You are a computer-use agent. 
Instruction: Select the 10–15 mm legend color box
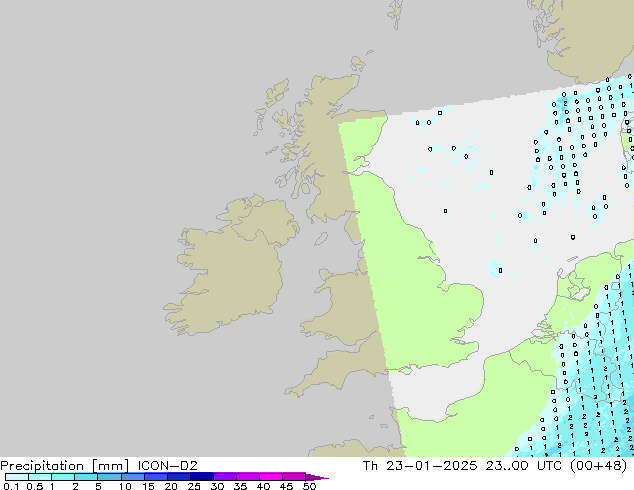click(x=132, y=477)
